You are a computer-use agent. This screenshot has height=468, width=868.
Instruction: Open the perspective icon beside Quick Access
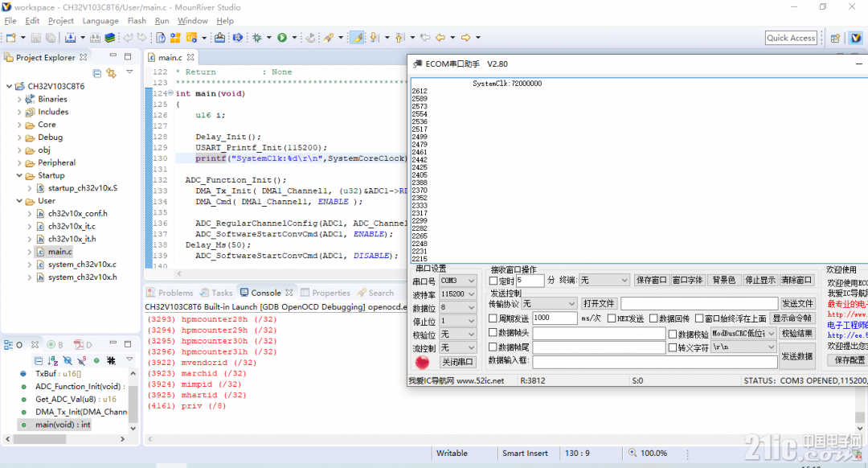click(x=835, y=38)
